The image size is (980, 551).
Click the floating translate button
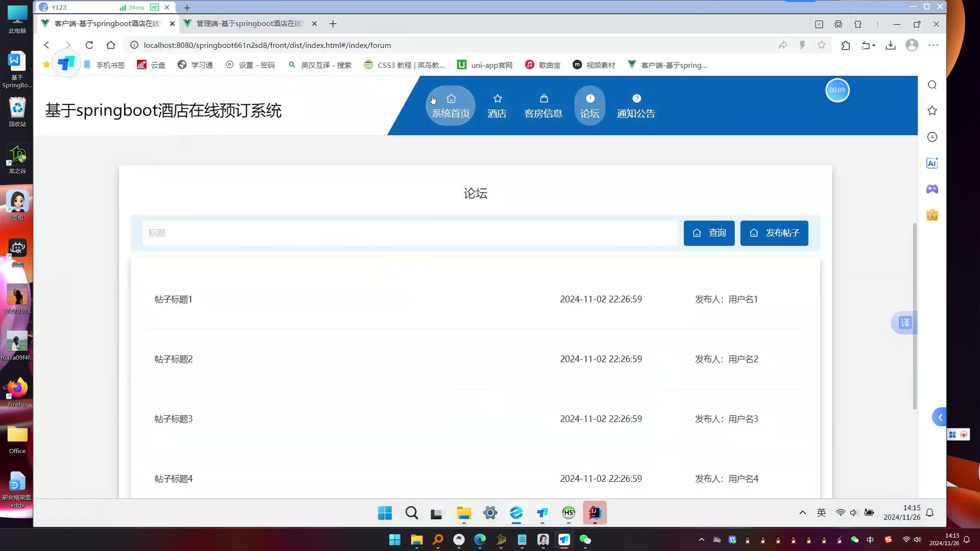pyautogui.click(x=905, y=323)
